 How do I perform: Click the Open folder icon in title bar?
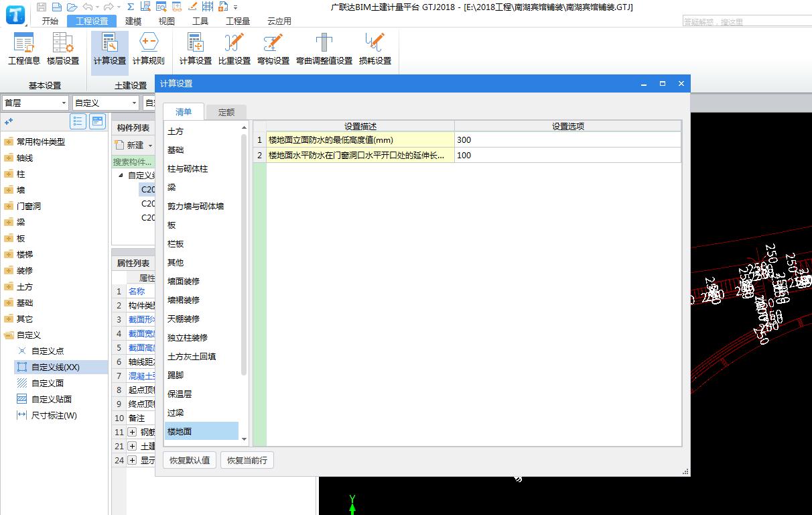72,7
